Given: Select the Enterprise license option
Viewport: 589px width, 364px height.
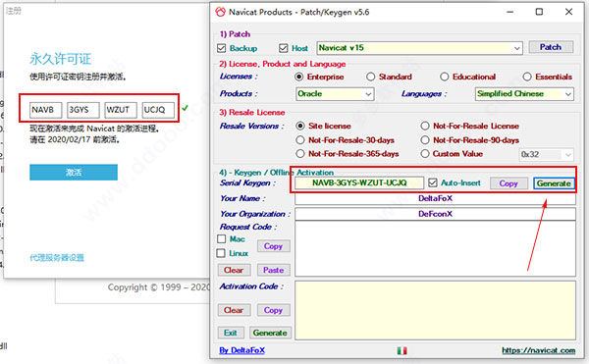Looking at the screenshot, I should [x=299, y=77].
